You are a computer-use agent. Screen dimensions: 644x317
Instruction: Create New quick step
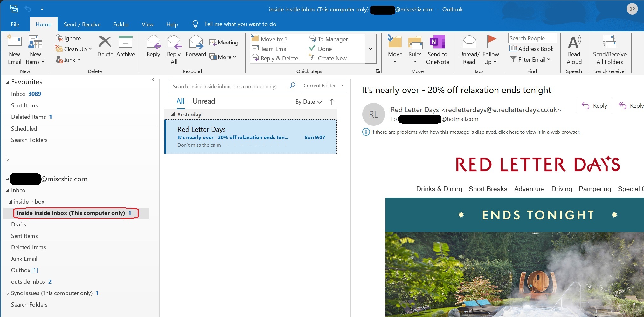pyautogui.click(x=328, y=58)
